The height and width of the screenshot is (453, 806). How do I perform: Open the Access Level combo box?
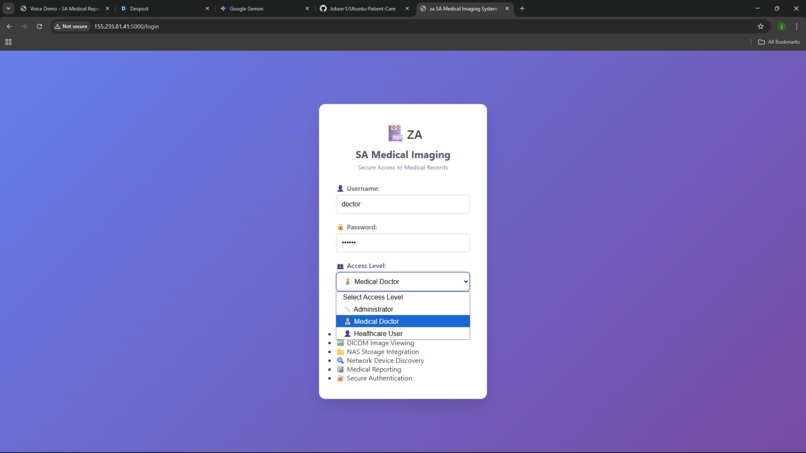tap(402, 281)
